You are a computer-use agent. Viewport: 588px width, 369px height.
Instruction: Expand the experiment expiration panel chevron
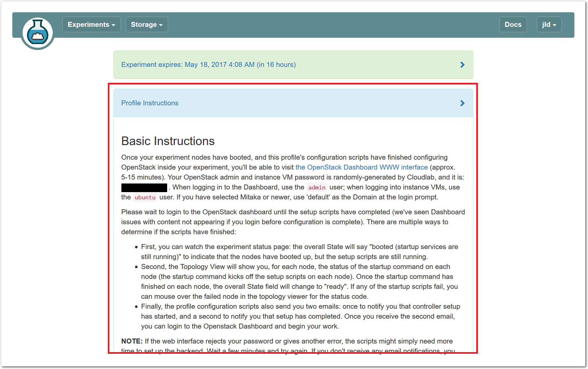click(462, 65)
